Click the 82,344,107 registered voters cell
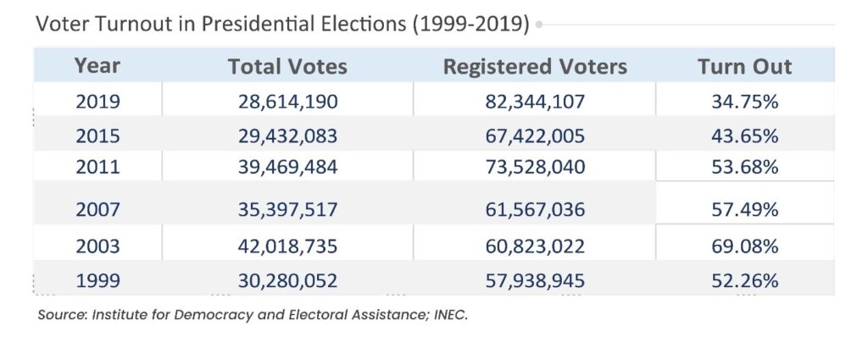This screenshot has width=868, height=337. point(535,102)
